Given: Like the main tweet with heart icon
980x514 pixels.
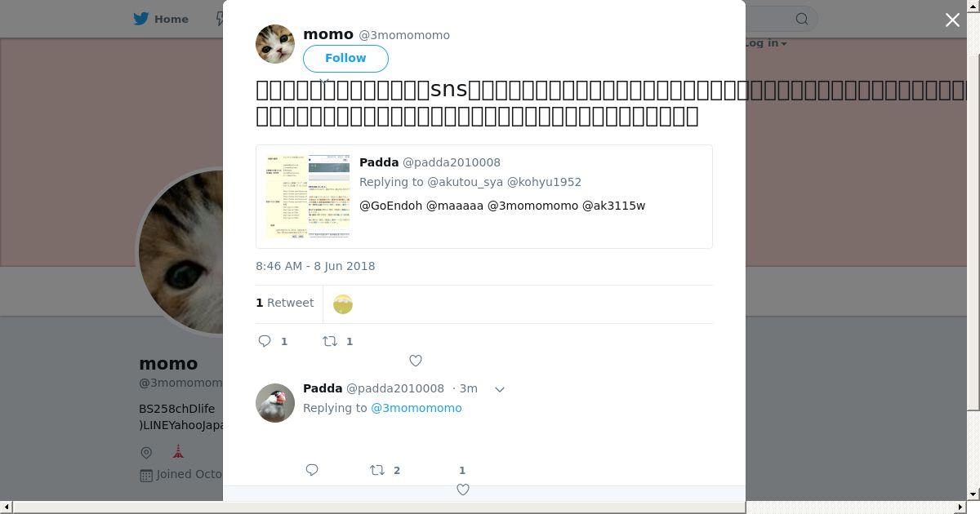Looking at the screenshot, I should coord(415,361).
